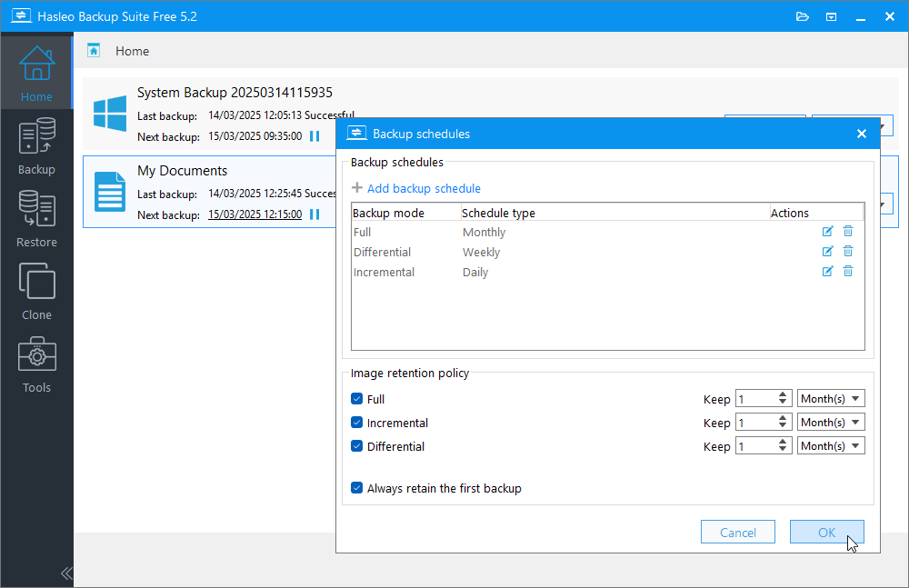Image resolution: width=909 pixels, height=588 pixels.
Task: Close the Backup schedules dialog
Action: tap(862, 134)
